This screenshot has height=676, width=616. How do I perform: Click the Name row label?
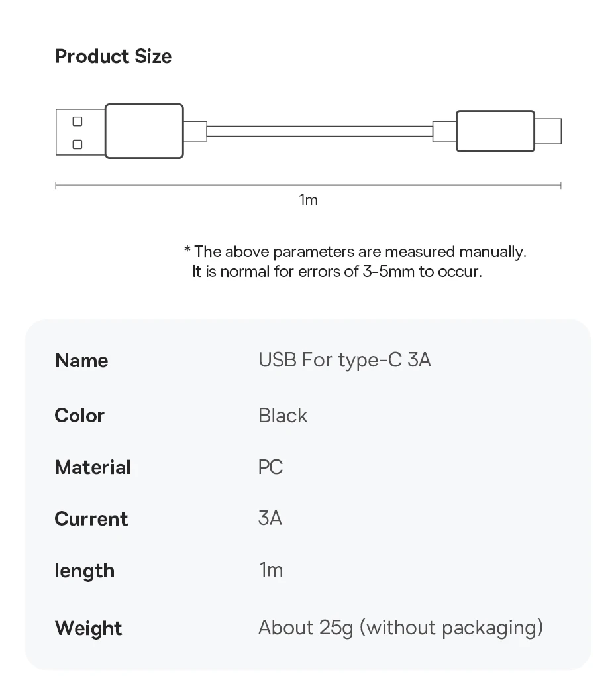81,361
